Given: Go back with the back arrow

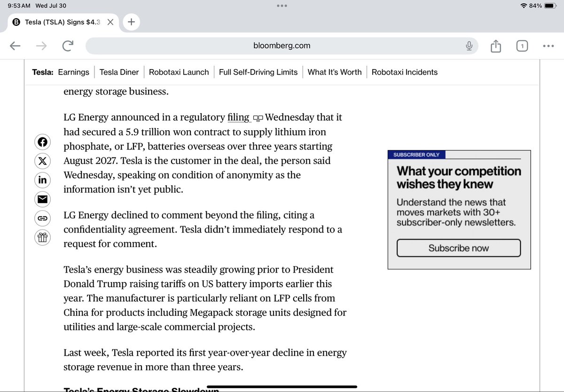Looking at the screenshot, I should [16, 46].
